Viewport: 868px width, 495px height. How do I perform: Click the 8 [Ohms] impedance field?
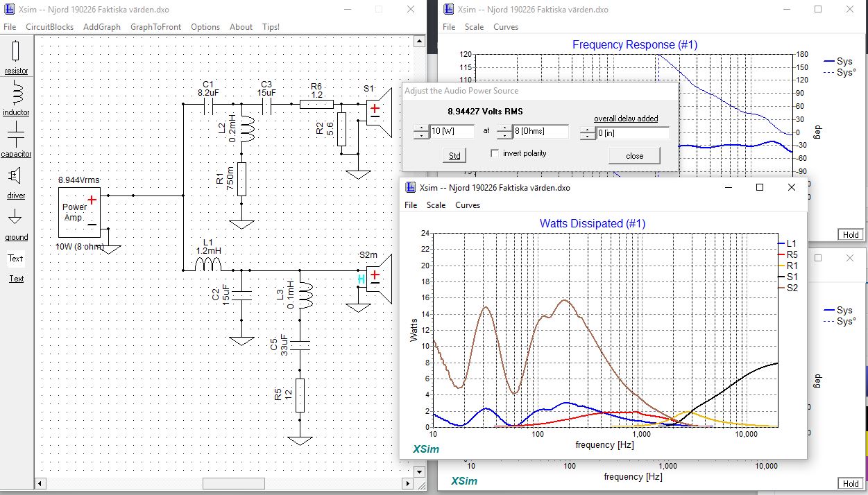pyautogui.click(x=541, y=132)
